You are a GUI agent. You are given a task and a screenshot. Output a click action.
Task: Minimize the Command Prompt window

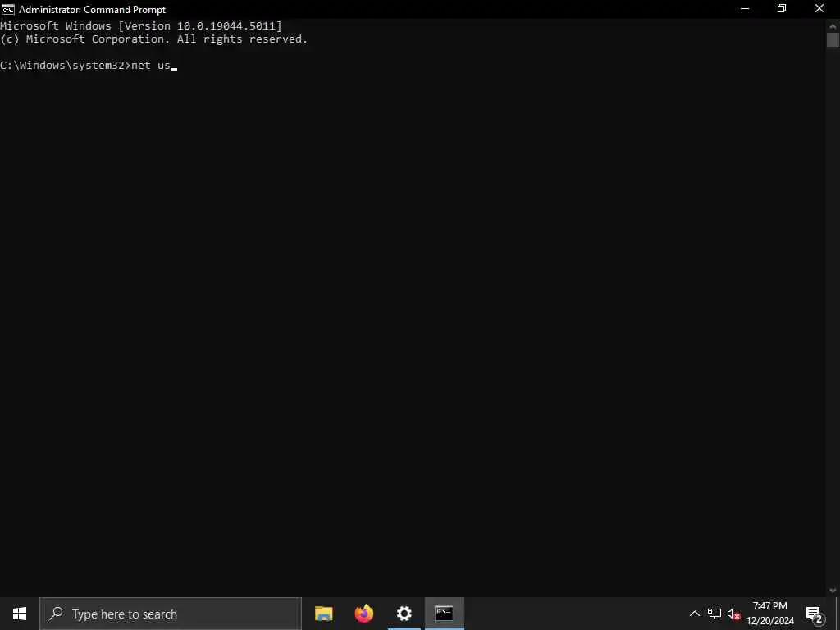pyautogui.click(x=745, y=9)
